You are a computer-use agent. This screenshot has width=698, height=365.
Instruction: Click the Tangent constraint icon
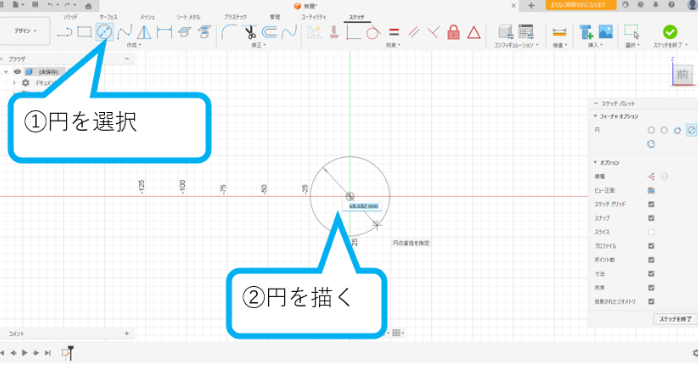[x=373, y=32]
